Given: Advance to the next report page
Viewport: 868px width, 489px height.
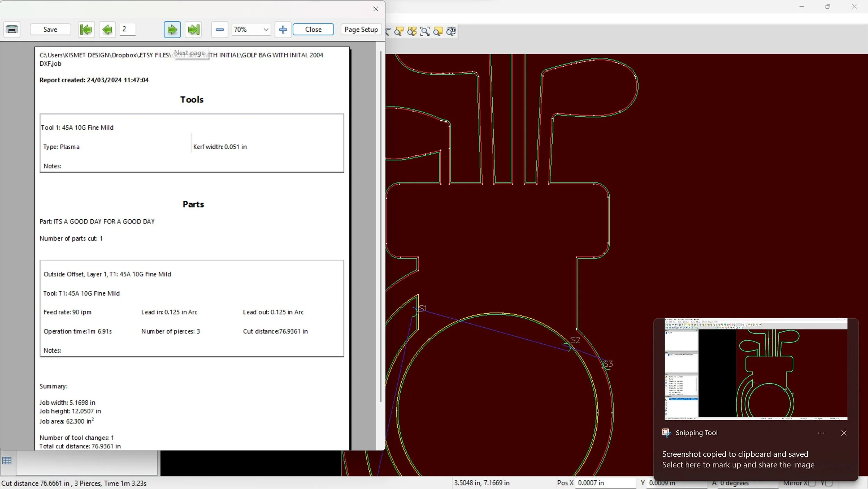Looking at the screenshot, I should (x=172, y=30).
